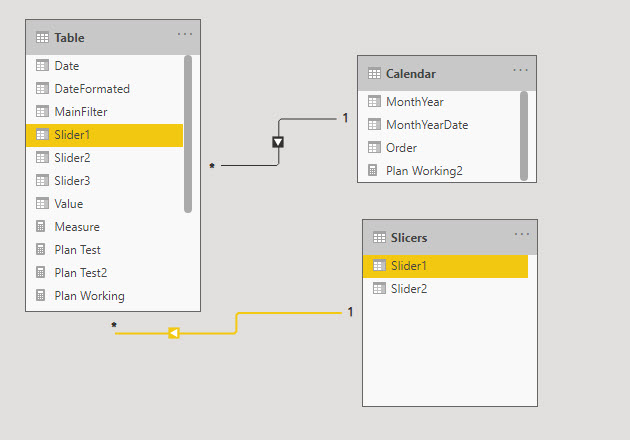Select the Slider2 field in Table

click(x=104, y=158)
